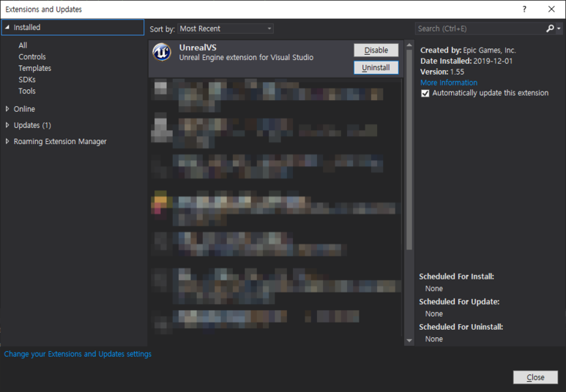Viewport: 566px width, 392px height.
Task: Click the Close button
Action: point(535,377)
